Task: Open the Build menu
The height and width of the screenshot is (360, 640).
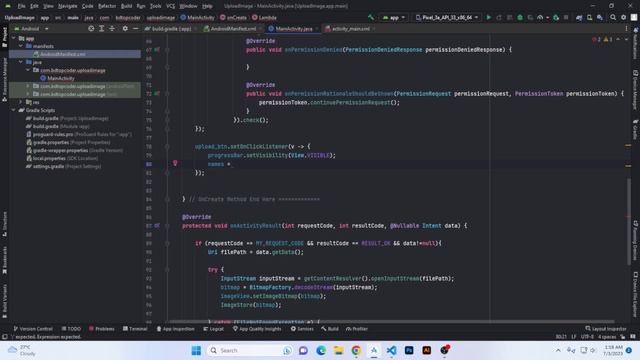Action: point(126,6)
